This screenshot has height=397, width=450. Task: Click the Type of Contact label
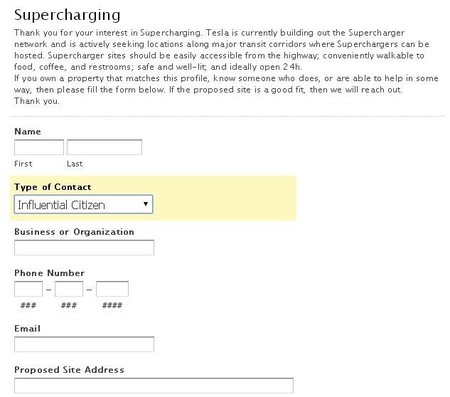point(53,187)
